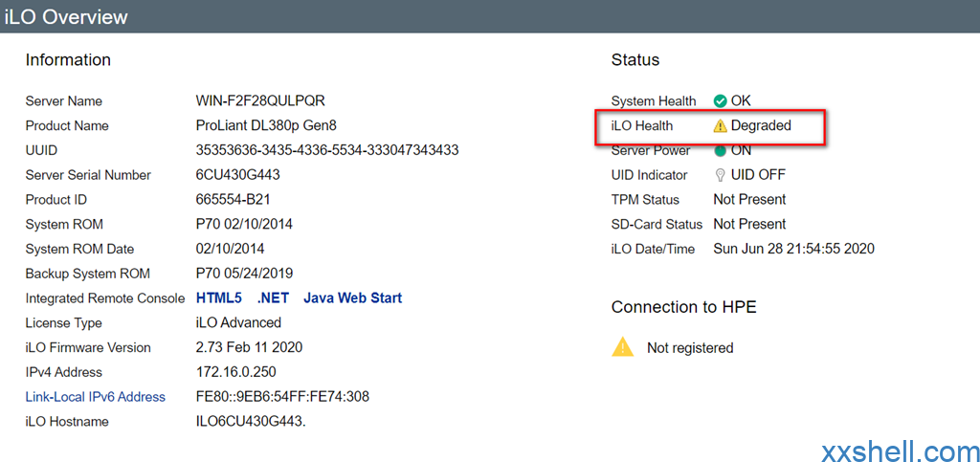Open the Link-Local IPv6 Address link
The height and width of the screenshot is (462, 980).
point(96,397)
